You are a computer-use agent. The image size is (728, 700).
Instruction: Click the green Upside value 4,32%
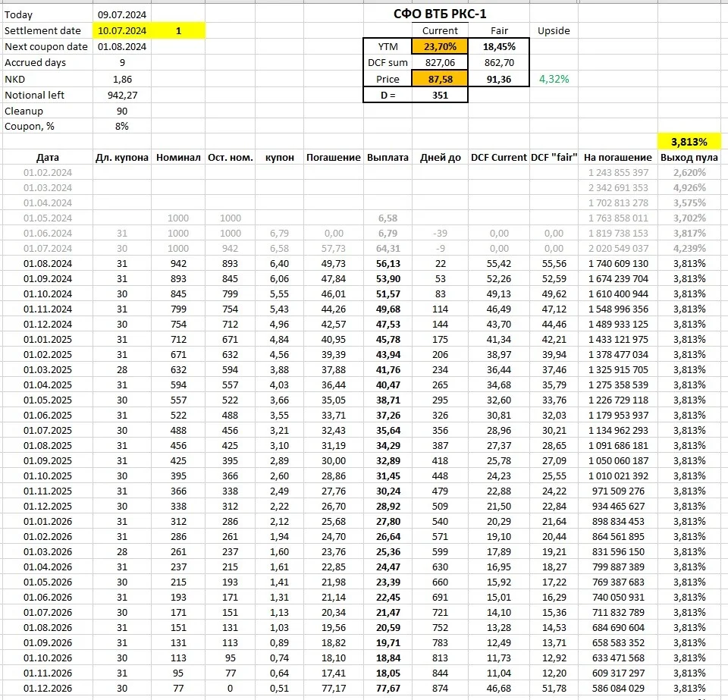tap(554, 80)
